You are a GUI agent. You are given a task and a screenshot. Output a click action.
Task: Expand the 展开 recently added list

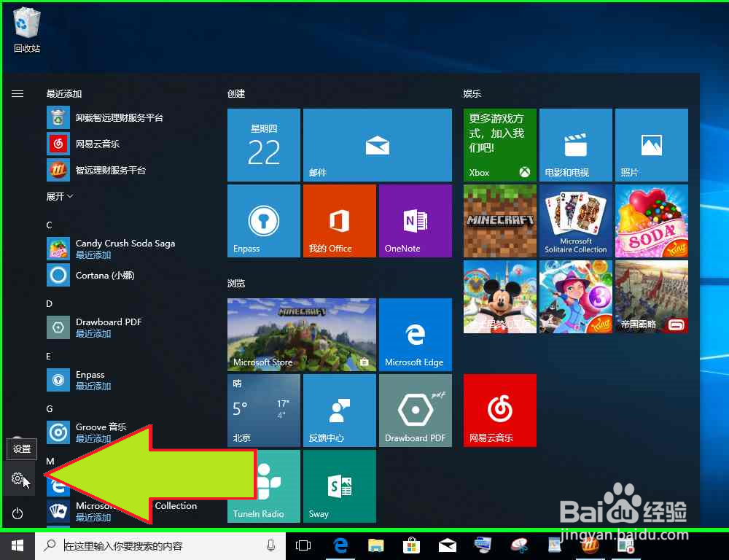[60, 196]
